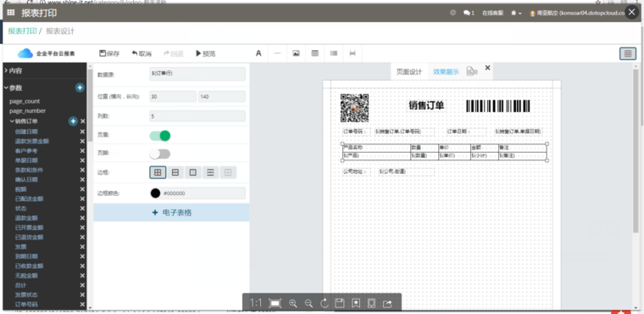Open the user account menu in header
This screenshot has height=314, width=644.
tap(577, 14)
